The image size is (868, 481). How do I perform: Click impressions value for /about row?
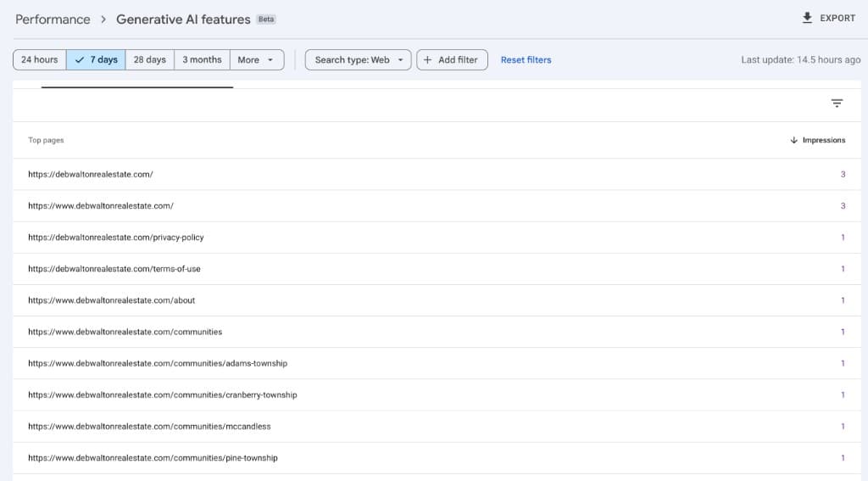[843, 300]
